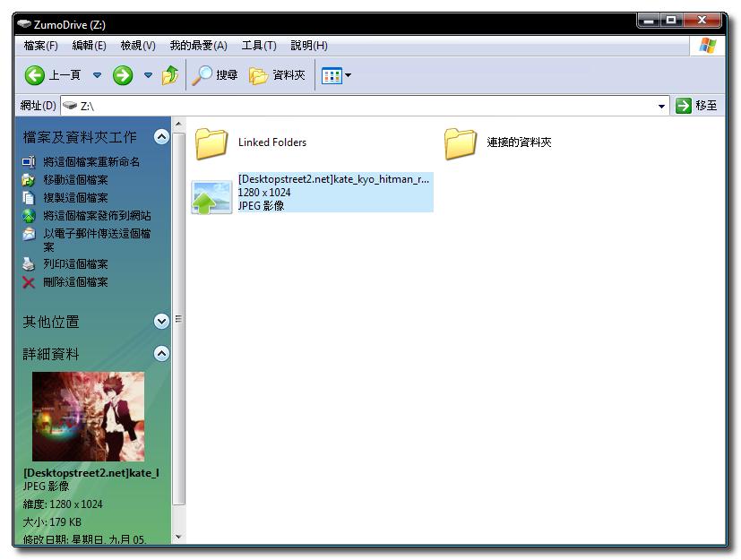This screenshot has width=741, height=560.
Task: Click the copy file icon
Action: click(29, 198)
